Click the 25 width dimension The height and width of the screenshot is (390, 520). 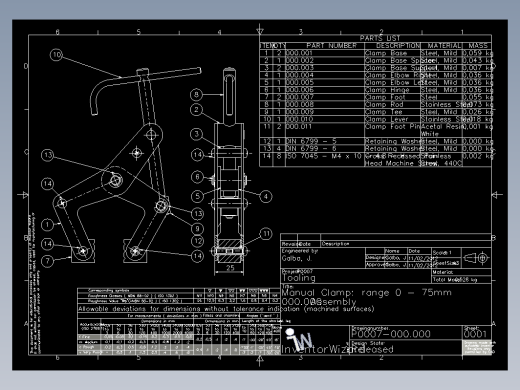[x=230, y=267]
